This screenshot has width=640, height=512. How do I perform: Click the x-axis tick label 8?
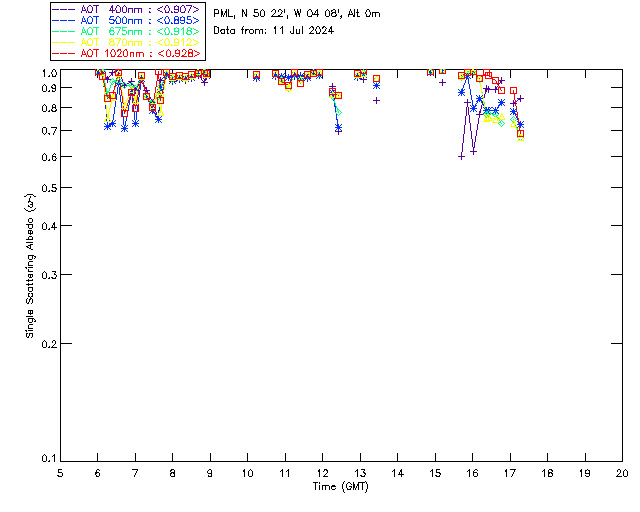point(173,473)
